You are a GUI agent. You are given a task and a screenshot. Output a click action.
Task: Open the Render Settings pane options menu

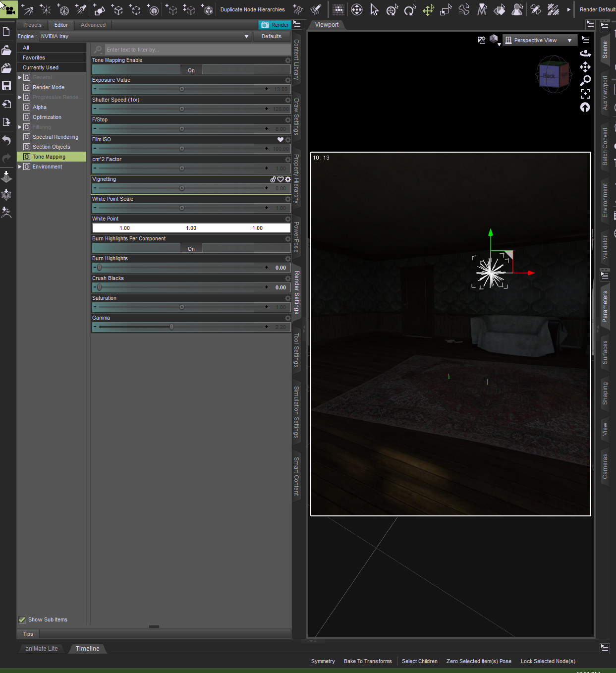tap(297, 24)
